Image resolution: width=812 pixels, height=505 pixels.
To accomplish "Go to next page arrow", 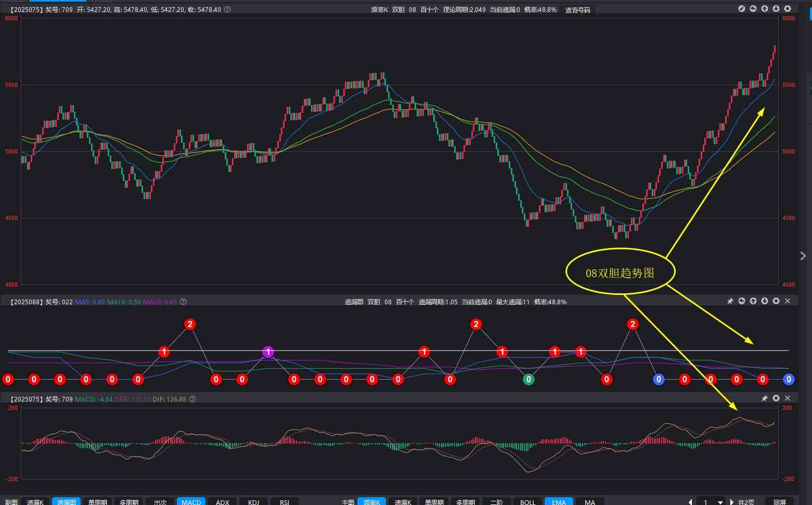I will click(732, 502).
